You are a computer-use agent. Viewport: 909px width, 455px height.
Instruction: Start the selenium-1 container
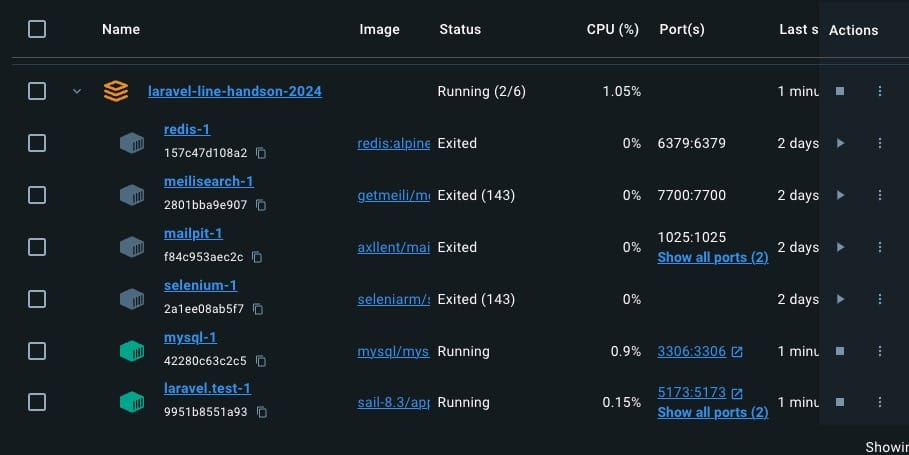[x=840, y=299]
